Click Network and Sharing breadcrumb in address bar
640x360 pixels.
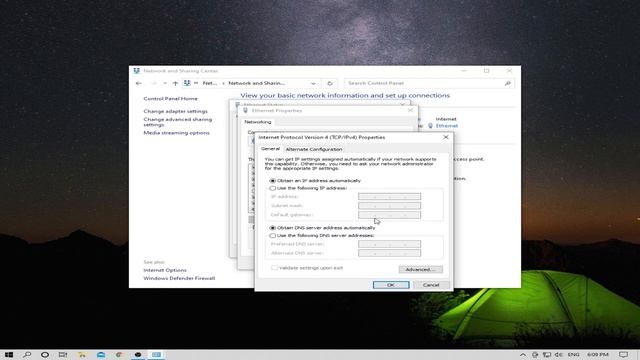coord(256,83)
